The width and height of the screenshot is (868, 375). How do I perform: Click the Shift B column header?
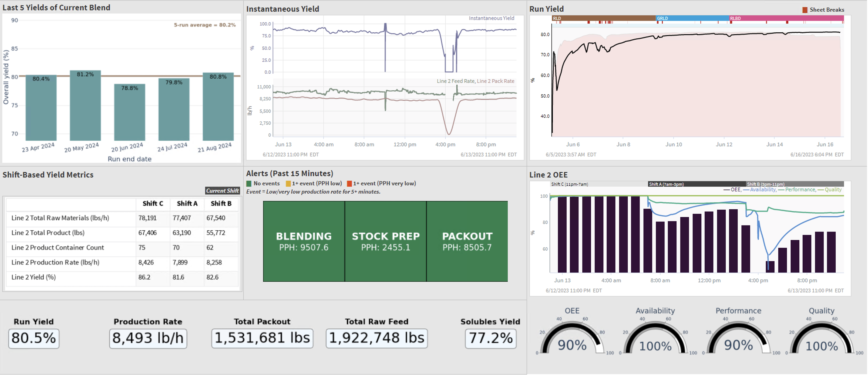[221, 203]
